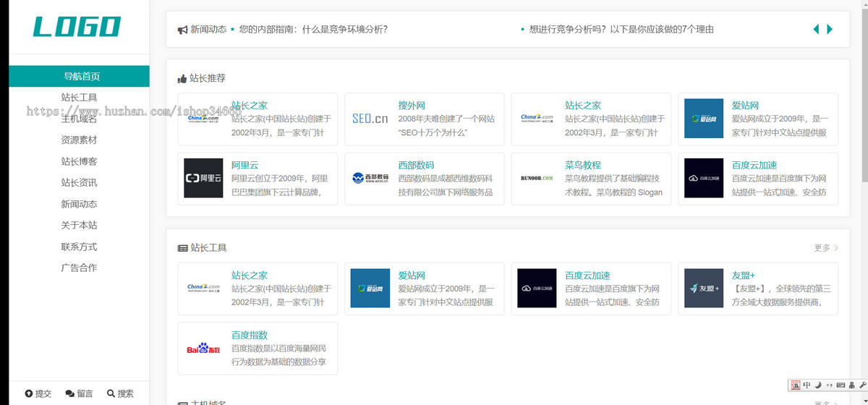Click 百度云加速 logo in 站长推荐 section

click(x=704, y=178)
